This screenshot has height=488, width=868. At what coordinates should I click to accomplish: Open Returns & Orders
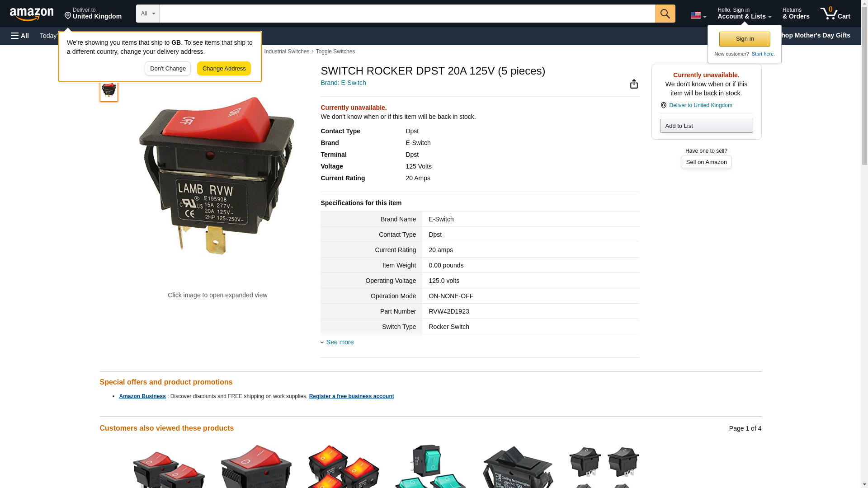(796, 14)
